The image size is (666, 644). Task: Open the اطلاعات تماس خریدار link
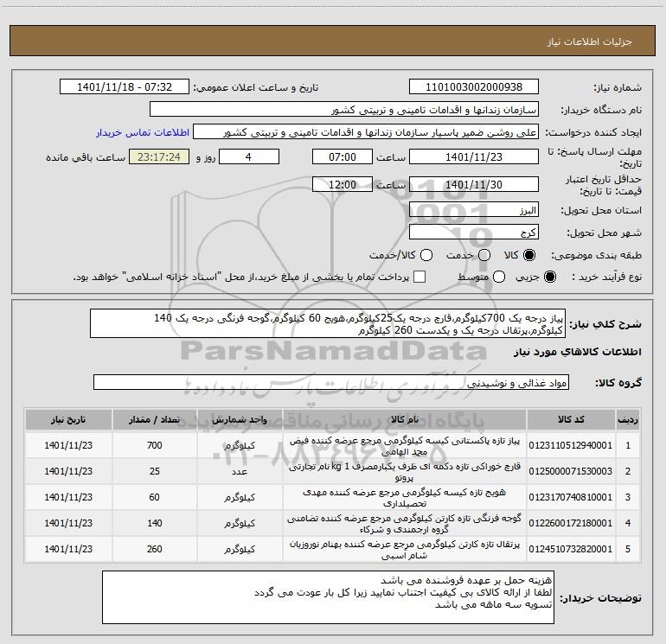point(143,132)
